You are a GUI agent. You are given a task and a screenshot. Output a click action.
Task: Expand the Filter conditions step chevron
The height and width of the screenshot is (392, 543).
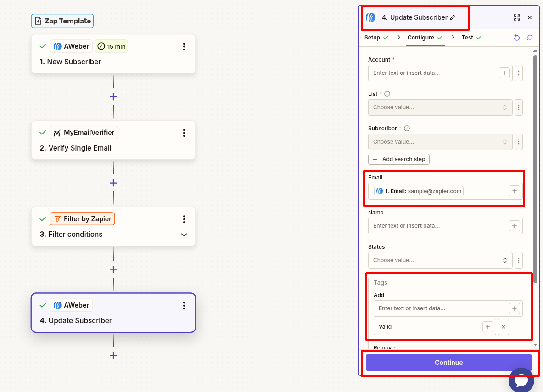184,235
